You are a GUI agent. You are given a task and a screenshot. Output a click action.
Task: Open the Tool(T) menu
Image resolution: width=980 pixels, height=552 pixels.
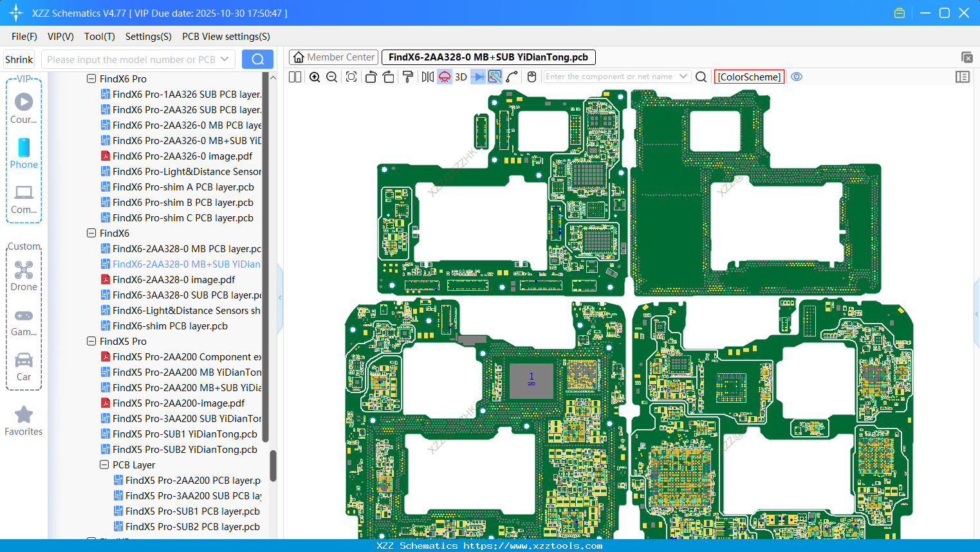(x=99, y=37)
